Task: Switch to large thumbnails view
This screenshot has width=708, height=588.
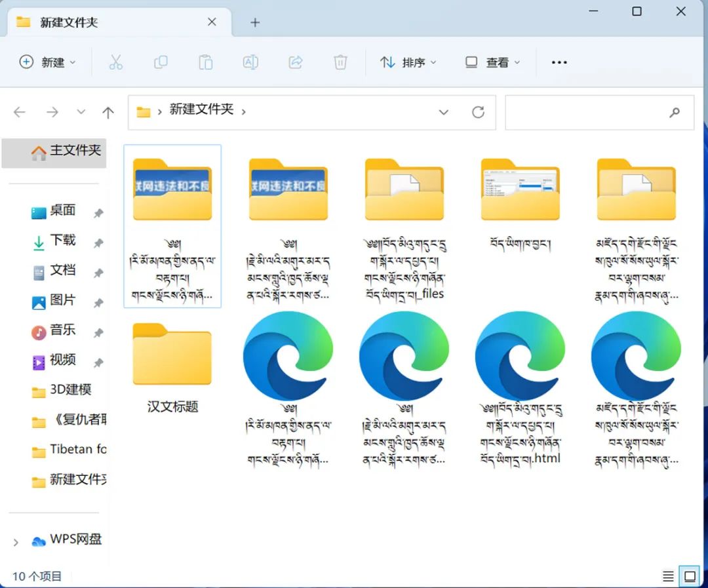Action: [690, 576]
